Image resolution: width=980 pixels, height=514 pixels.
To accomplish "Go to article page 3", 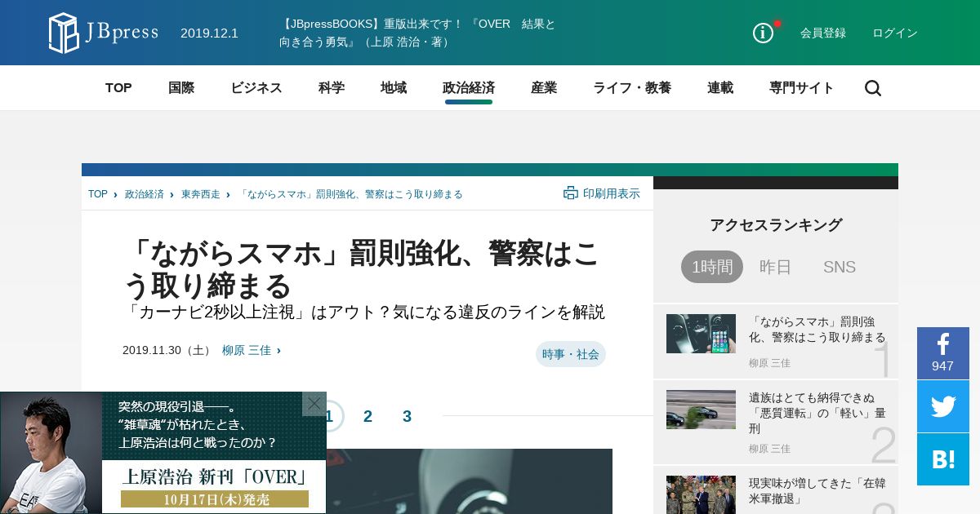I will pos(407,416).
